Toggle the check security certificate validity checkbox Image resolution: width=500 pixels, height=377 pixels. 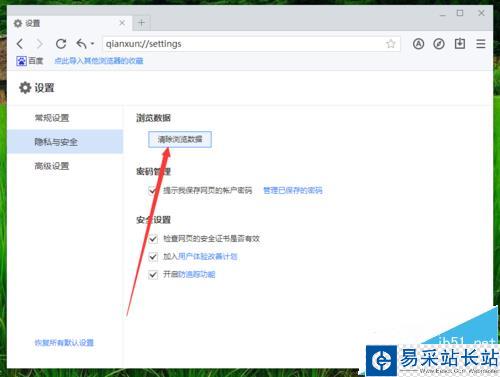(x=153, y=239)
